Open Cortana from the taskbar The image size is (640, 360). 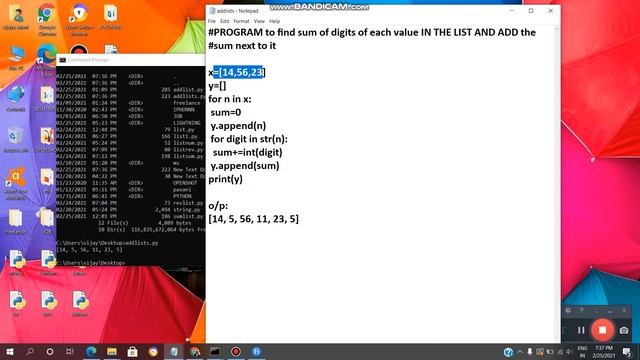click(x=50, y=351)
